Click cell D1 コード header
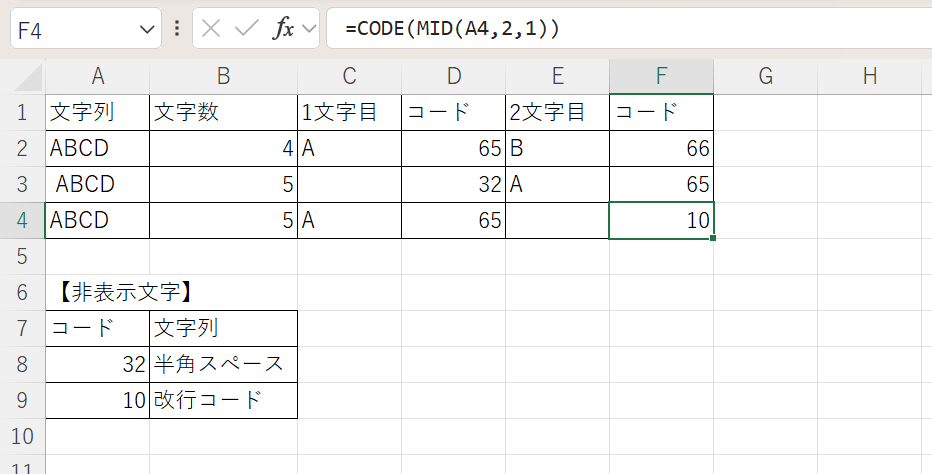The image size is (932, 474). pos(454,112)
